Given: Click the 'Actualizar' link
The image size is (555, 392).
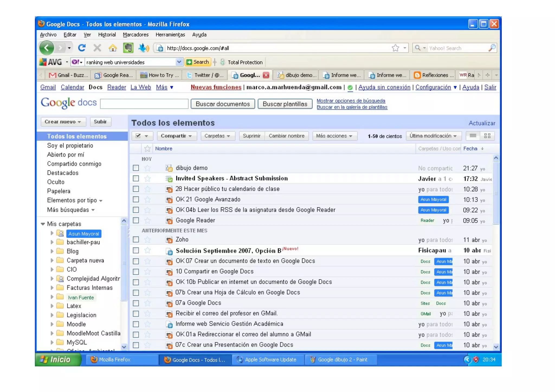Looking at the screenshot, I should [482, 123].
